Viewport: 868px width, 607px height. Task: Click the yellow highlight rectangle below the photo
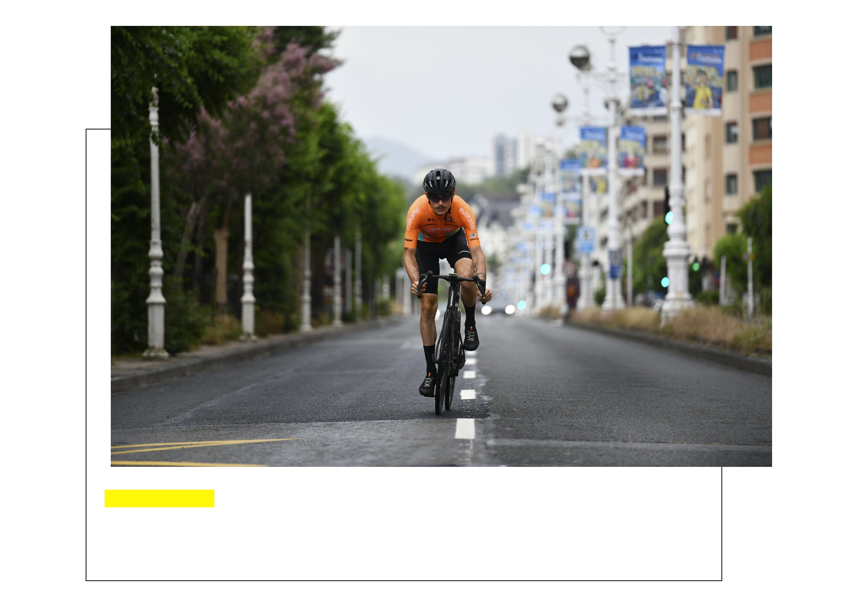point(160,498)
